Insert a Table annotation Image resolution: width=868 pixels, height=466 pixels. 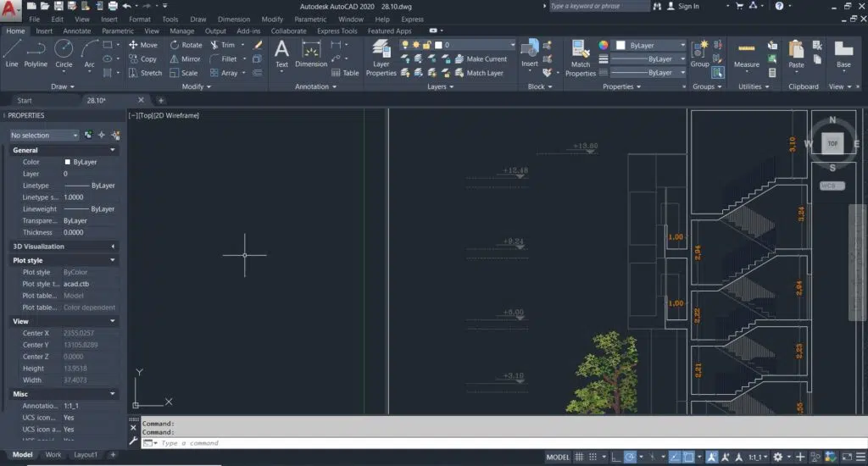345,73
